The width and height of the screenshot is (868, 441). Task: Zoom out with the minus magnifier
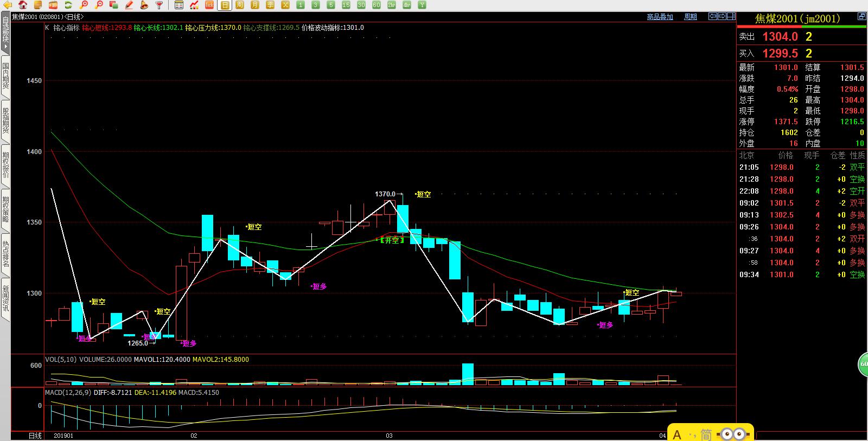pos(99,5)
